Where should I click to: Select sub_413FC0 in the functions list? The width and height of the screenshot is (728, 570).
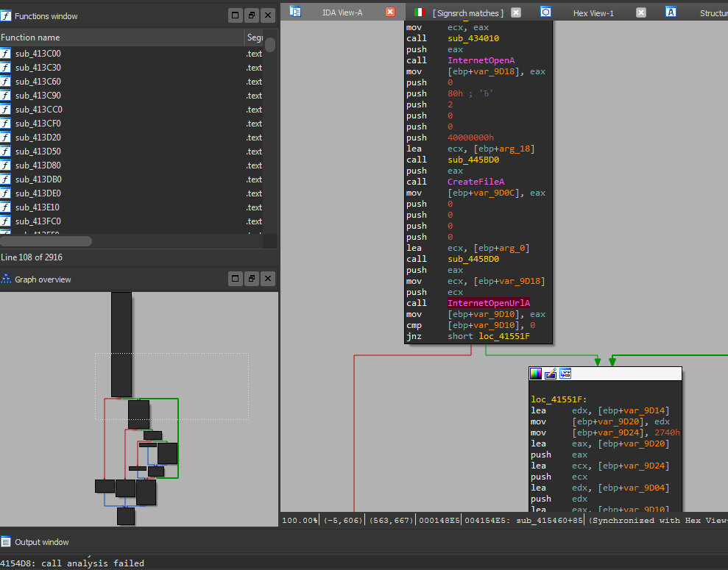click(x=38, y=221)
